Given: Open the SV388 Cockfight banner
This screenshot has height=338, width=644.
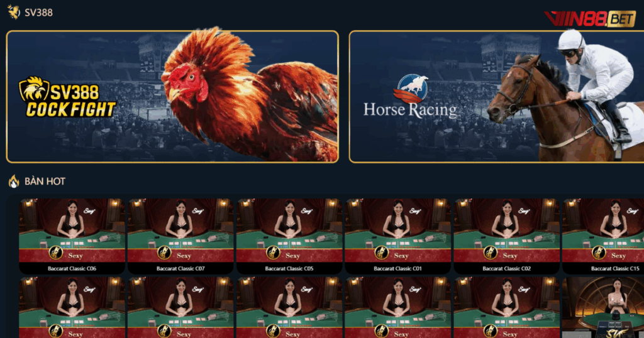Looking at the screenshot, I should pos(172,97).
